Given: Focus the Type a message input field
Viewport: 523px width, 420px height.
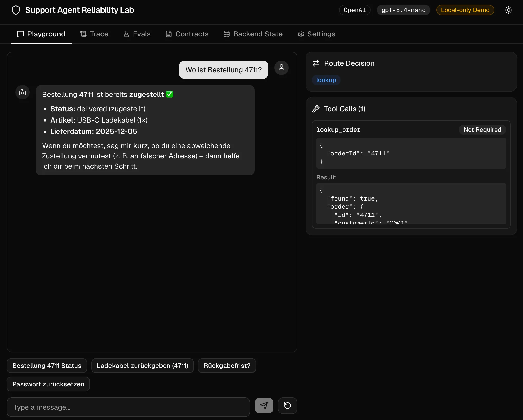Looking at the screenshot, I should pyautogui.click(x=128, y=407).
